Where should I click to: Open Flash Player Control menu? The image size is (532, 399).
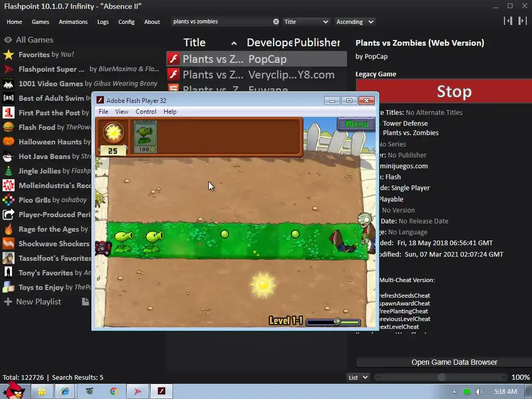coord(146,112)
